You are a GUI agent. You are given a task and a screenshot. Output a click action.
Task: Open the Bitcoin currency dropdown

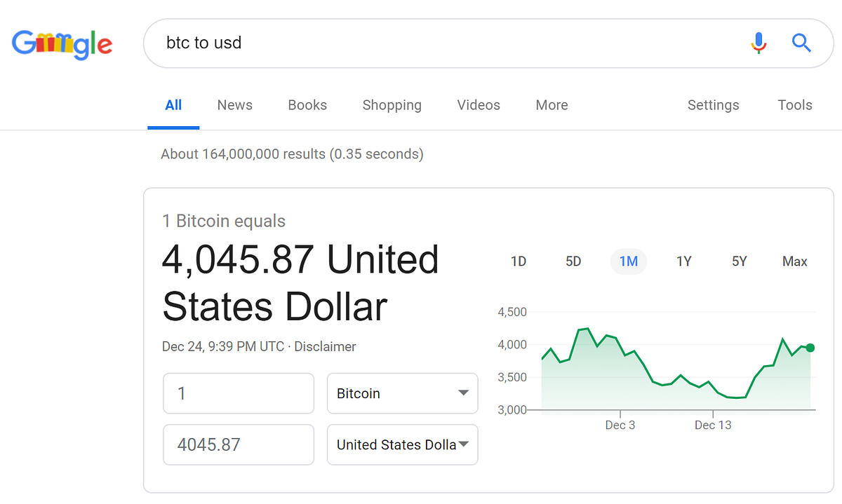(402, 393)
